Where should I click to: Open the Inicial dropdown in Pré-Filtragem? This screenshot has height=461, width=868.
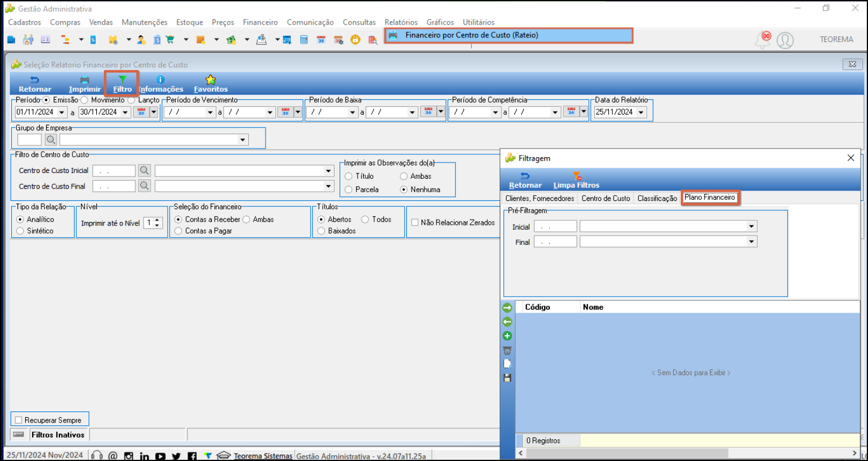coord(752,226)
